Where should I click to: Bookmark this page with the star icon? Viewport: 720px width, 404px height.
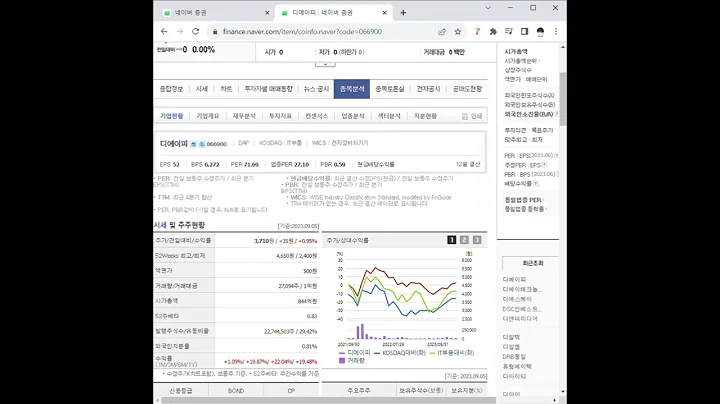(458, 31)
